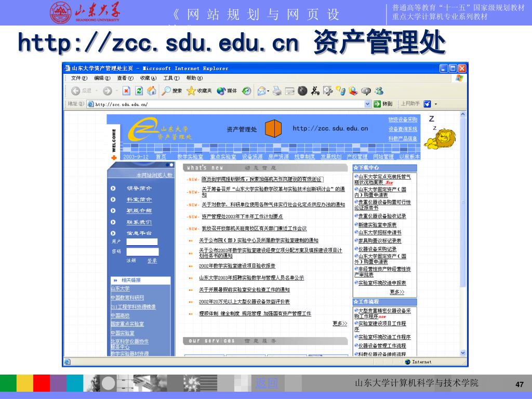Click the blue 上网助手 checkmark icon
Image resolution: width=532 pixels, height=399 pixels.
click(427, 104)
